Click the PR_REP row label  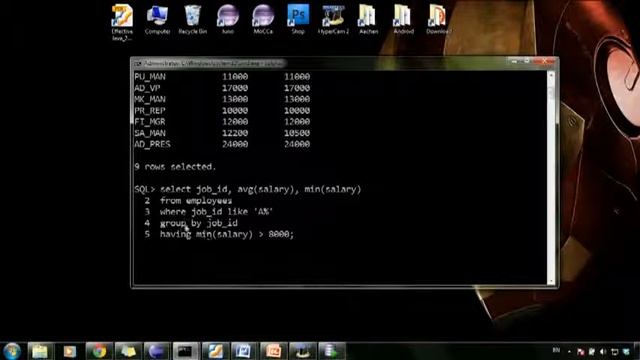tap(150, 111)
